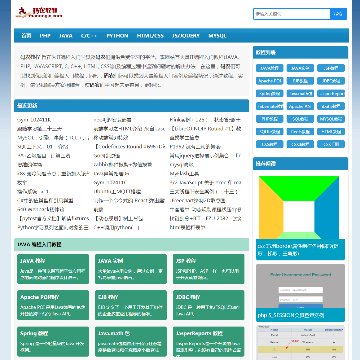
Task: Open the PYTHON navigation menu item
Action: point(117,36)
